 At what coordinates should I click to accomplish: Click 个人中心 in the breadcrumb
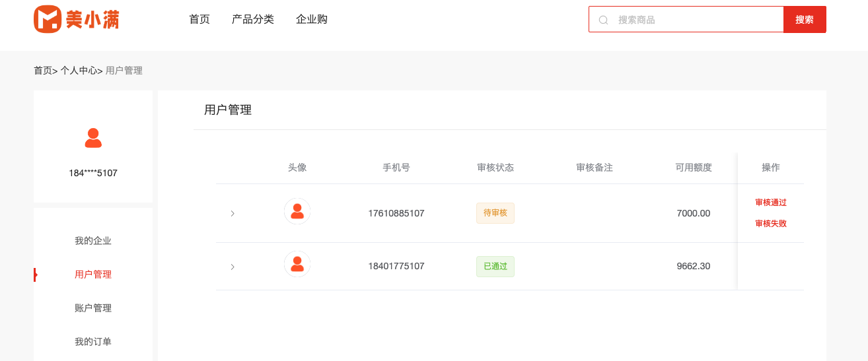tap(79, 71)
